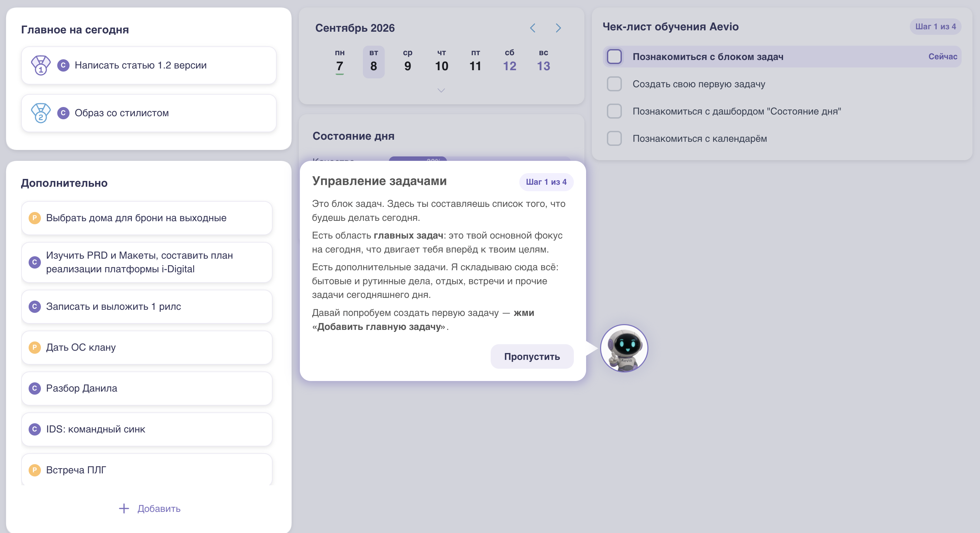Open the IDS: командный синк task
980x533 pixels.
point(147,429)
